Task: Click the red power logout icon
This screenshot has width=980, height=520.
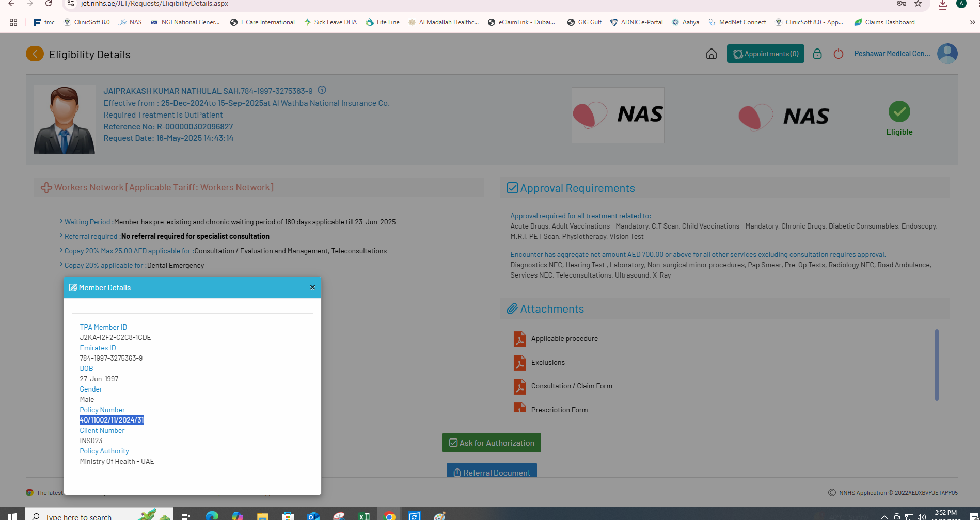Action: pyautogui.click(x=838, y=54)
